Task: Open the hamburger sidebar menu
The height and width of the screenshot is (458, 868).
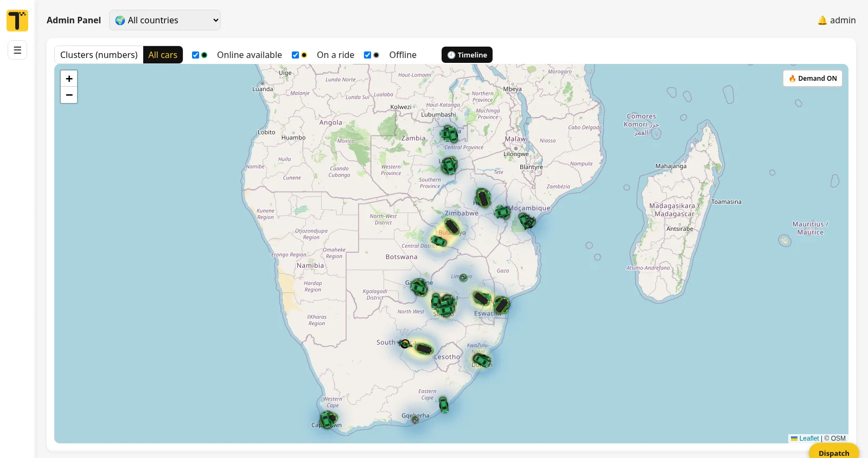Action: pyautogui.click(x=17, y=50)
